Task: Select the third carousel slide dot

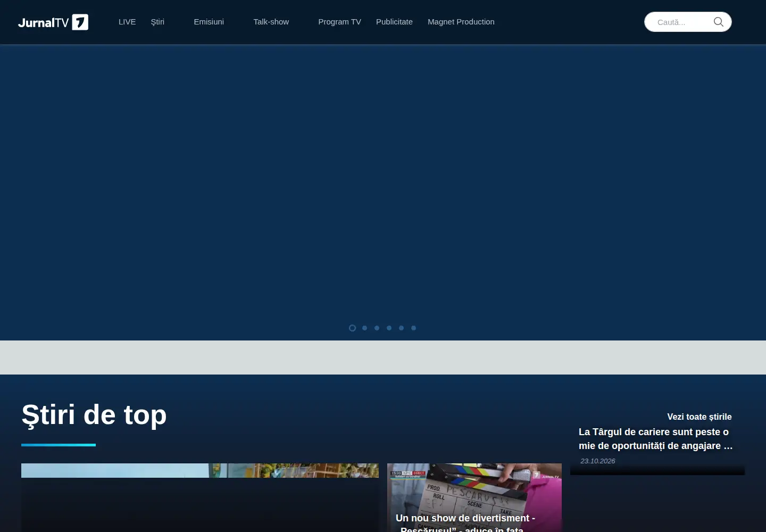Action: [x=377, y=328]
